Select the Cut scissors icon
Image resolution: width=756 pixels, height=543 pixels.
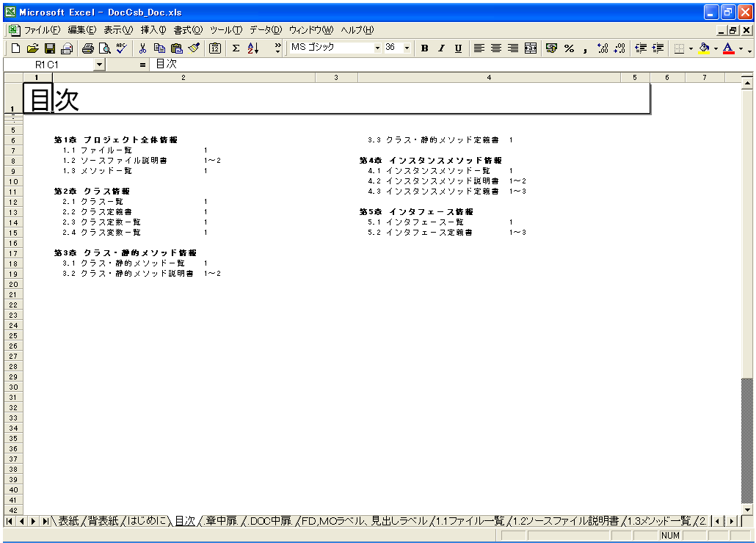(143, 48)
